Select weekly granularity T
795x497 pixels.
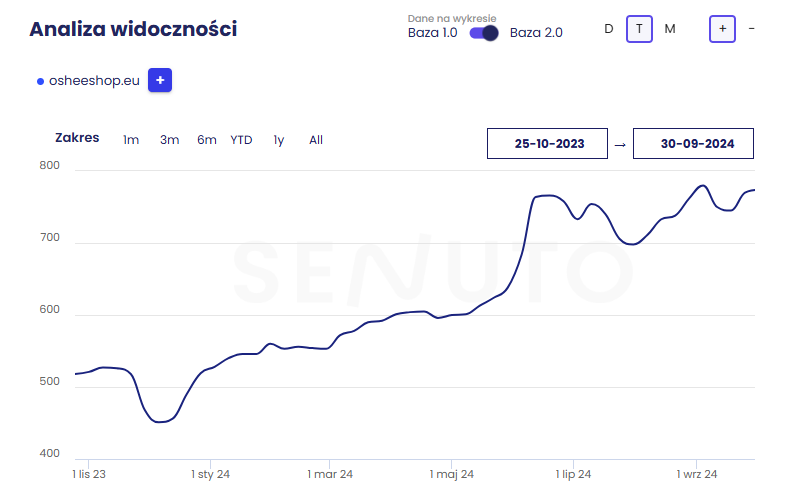tap(639, 29)
